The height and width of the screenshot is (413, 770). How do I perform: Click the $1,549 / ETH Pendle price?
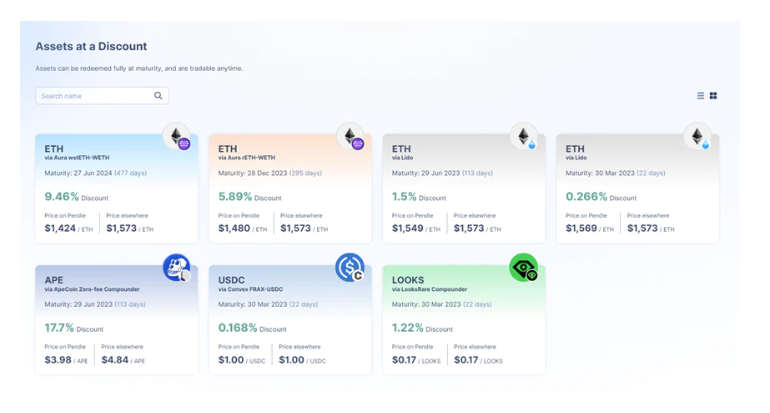click(x=416, y=228)
